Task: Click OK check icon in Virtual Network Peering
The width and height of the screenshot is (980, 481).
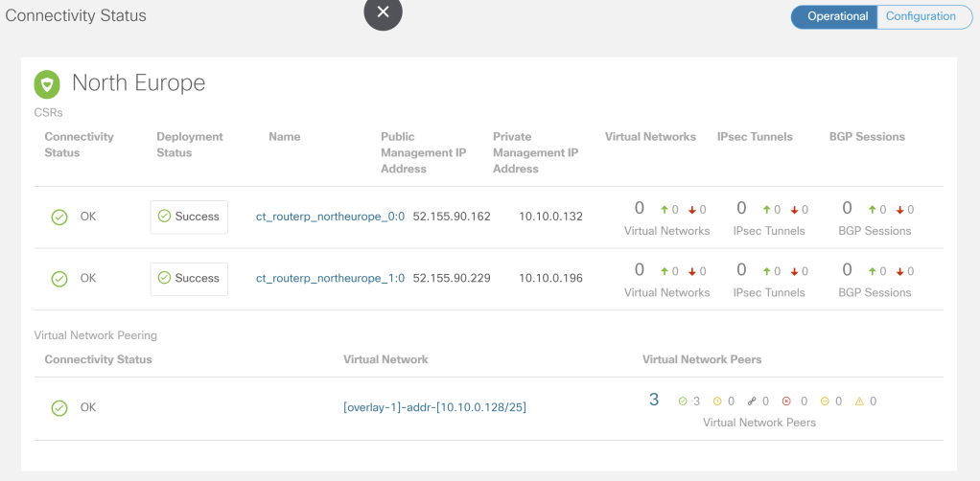Action: (59, 408)
